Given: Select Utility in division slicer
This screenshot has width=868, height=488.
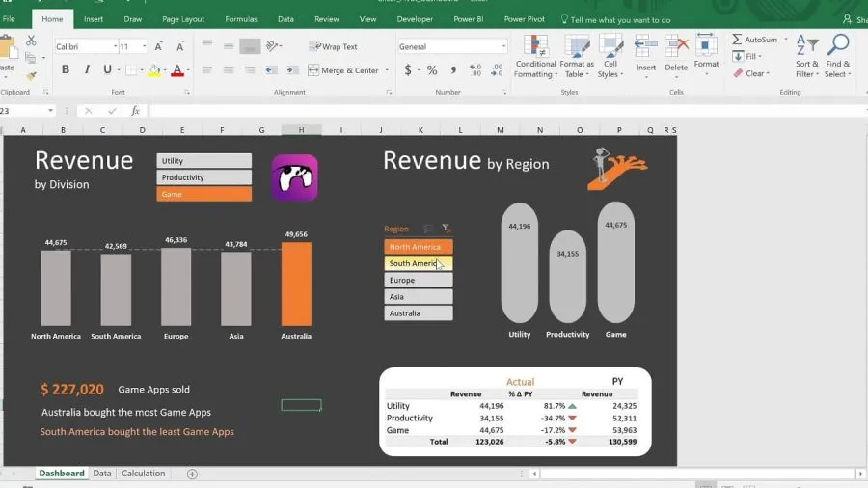Looking at the screenshot, I should click(x=203, y=160).
